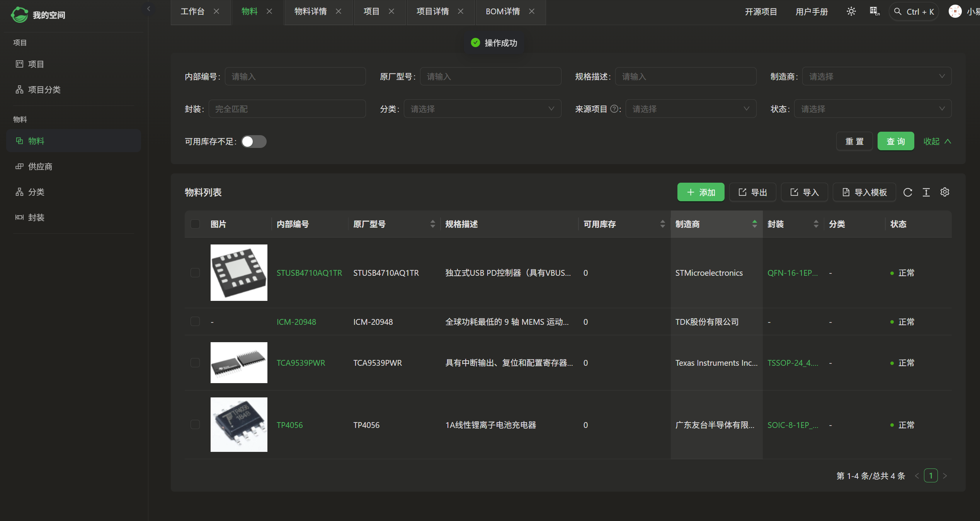The image size is (980, 521).
Task: Open 封装 in the sidebar
Action: pyautogui.click(x=36, y=217)
